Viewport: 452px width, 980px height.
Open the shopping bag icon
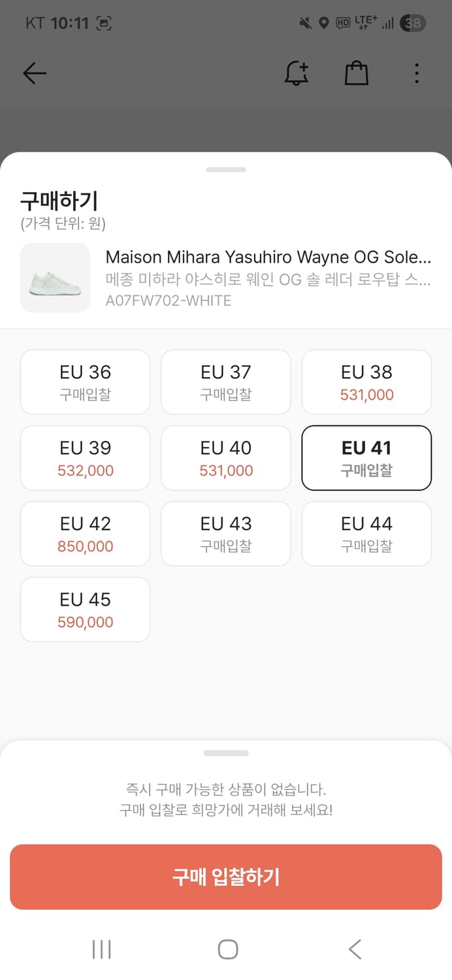point(357,73)
